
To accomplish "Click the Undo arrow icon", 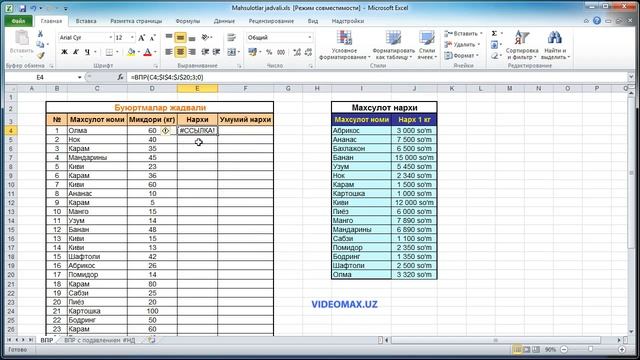I will tap(33, 8).
